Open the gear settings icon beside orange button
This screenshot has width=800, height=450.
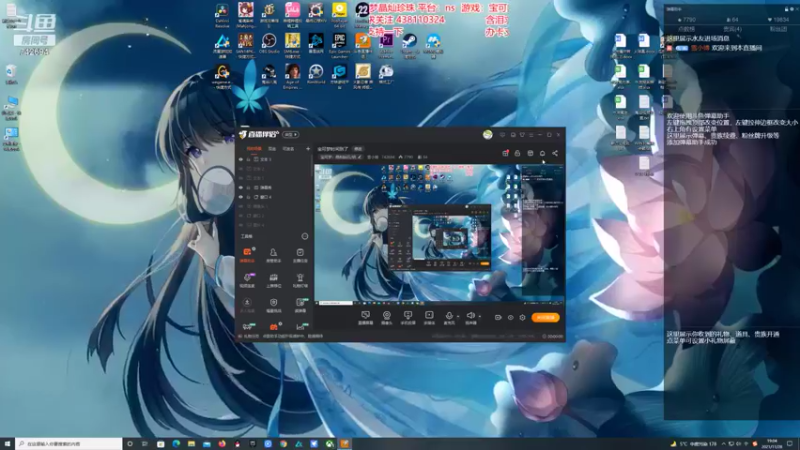click(522, 317)
